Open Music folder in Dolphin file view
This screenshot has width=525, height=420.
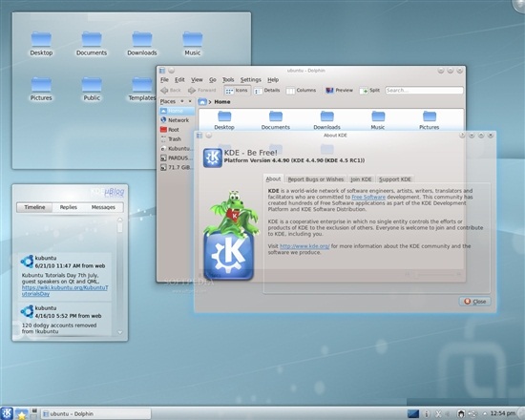pos(378,120)
